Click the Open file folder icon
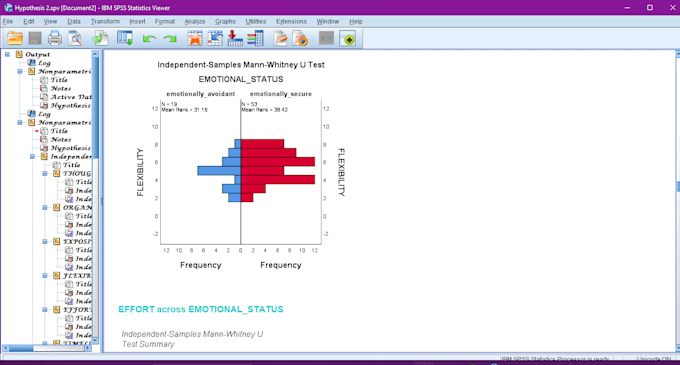 pyautogui.click(x=15, y=39)
